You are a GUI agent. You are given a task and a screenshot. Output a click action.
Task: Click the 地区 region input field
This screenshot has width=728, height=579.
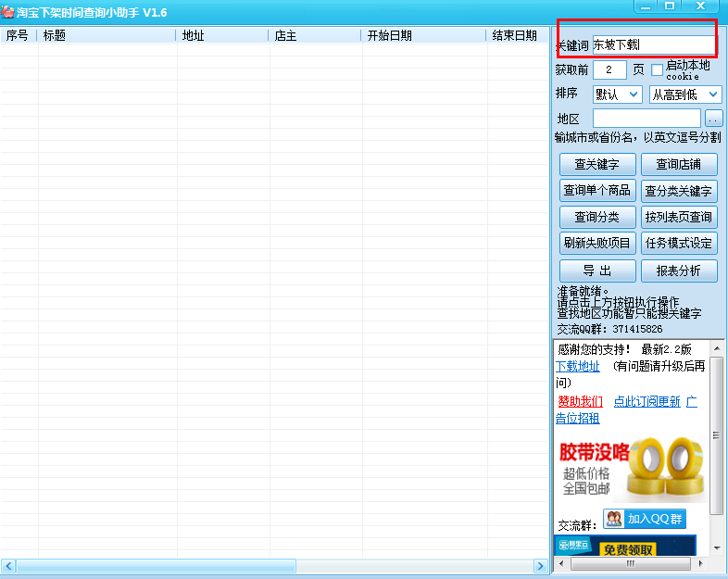tap(646, 119)
